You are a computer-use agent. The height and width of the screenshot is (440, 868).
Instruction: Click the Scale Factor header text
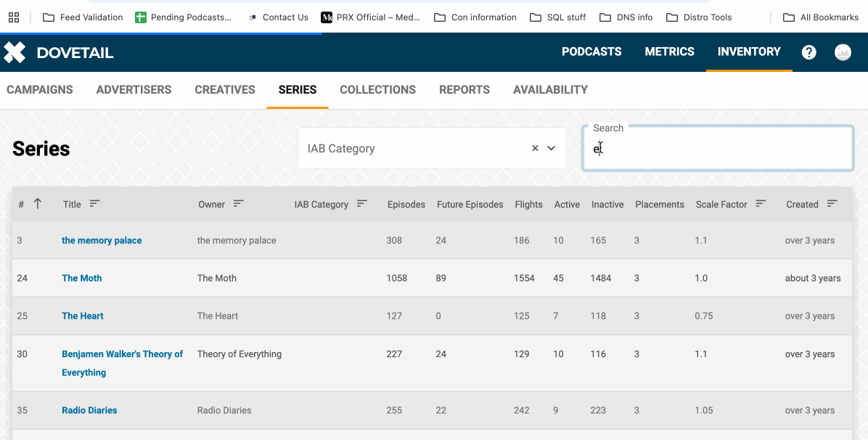click(721, 205)
